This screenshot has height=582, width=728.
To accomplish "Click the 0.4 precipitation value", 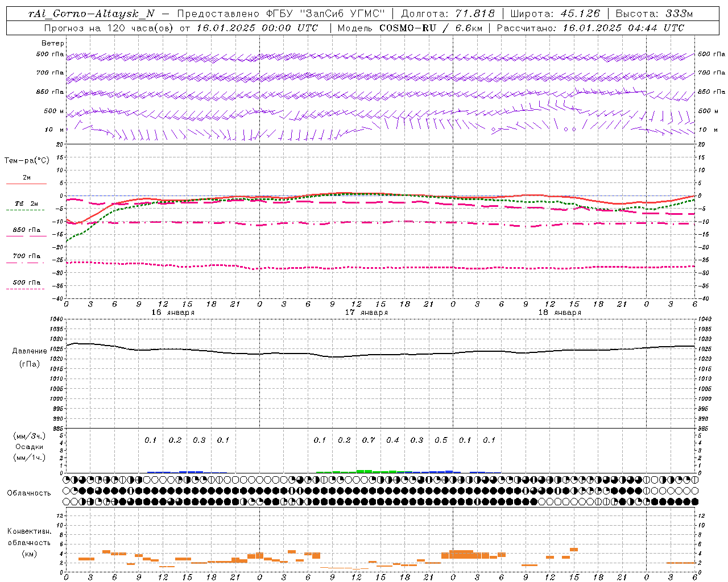I will click(x=392, y=440).
